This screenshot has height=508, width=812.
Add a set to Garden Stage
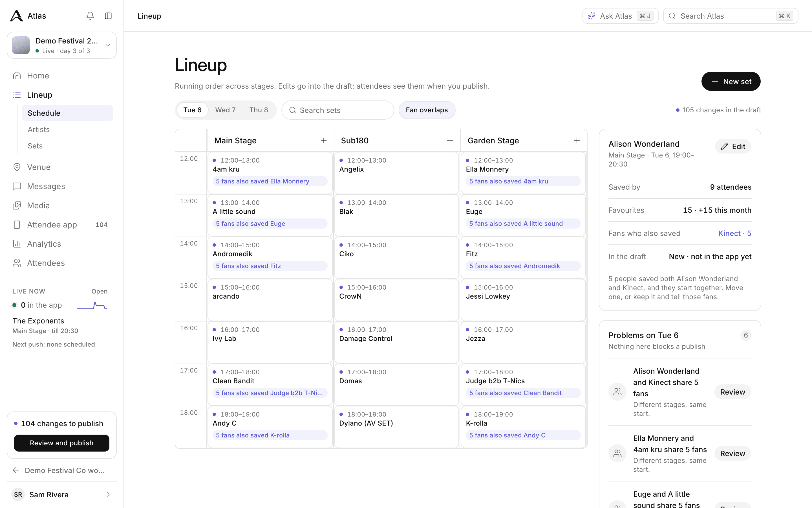click(577, 141)
